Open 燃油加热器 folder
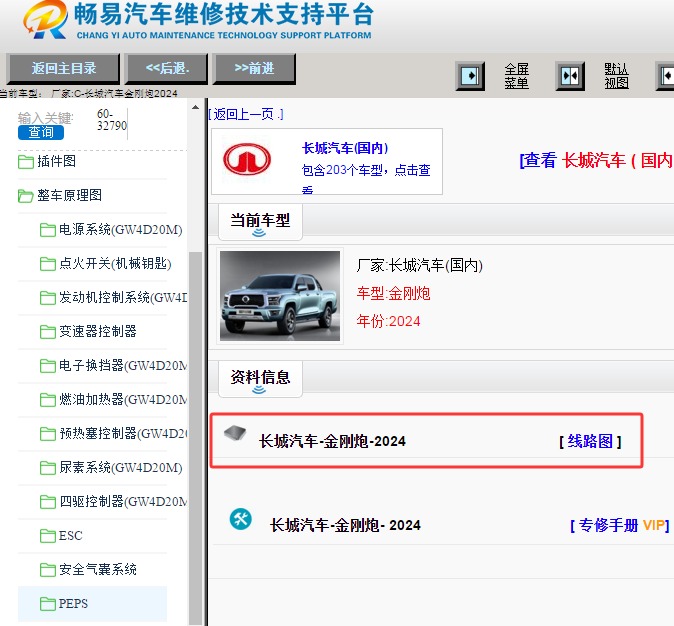The width and height of the screenshot is (674, 626). pyautogui.click(x=123, y=399)
